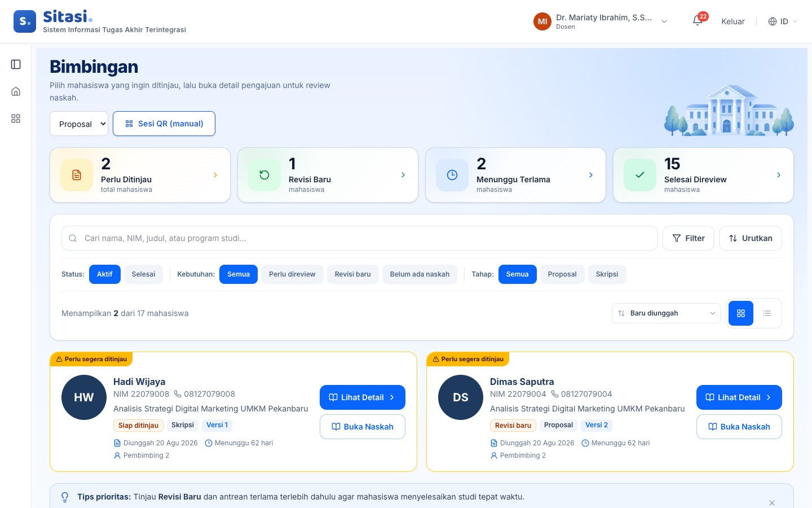This screenshot has height=508, width=812.
Task: Select Semua under Tahap filter
Action: point(518,274)
